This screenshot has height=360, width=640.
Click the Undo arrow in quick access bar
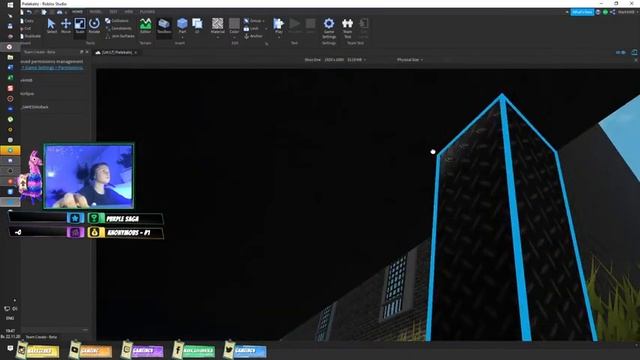click(29, 12)
